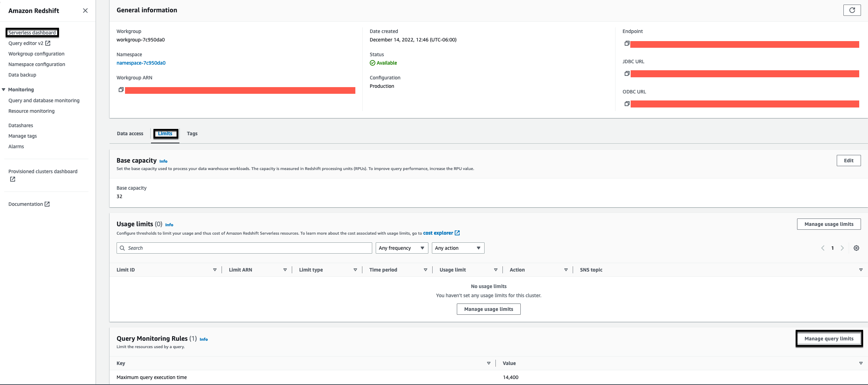Open usage limits table settings gear
This screenshot has height=385, width=868.
click(856, 248)
